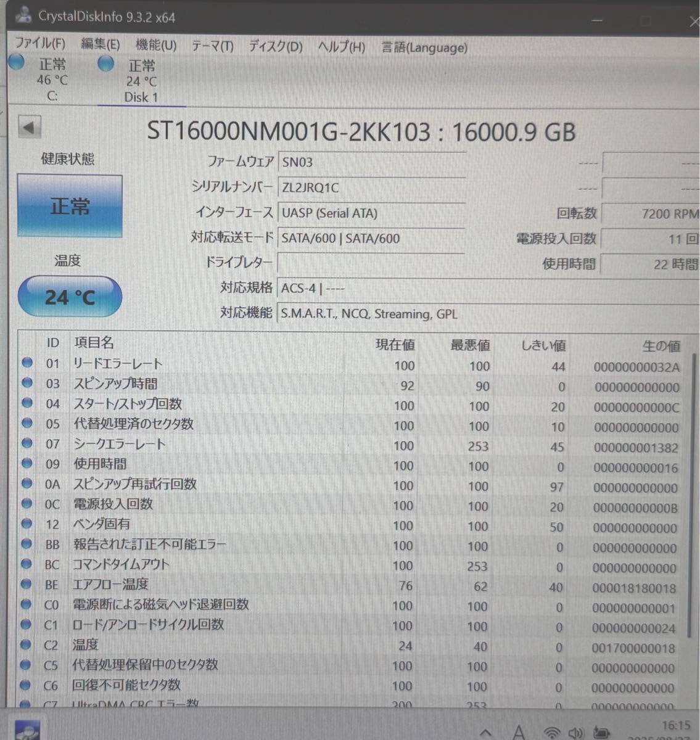Click the status orb for スタート/ストップ回数 row
This screenshot has width=700, height=740.
27,403
